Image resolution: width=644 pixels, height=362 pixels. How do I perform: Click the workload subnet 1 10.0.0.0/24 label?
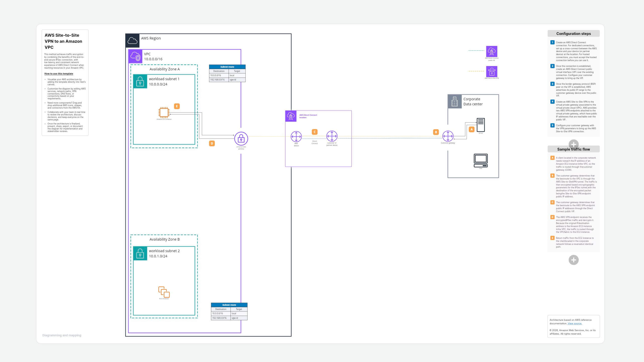click(164, 81)
